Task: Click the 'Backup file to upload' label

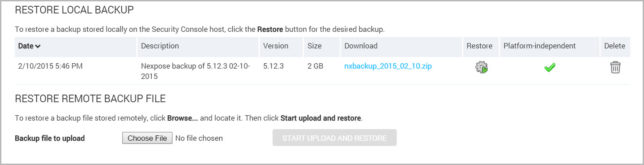Action: coord(50,138)
